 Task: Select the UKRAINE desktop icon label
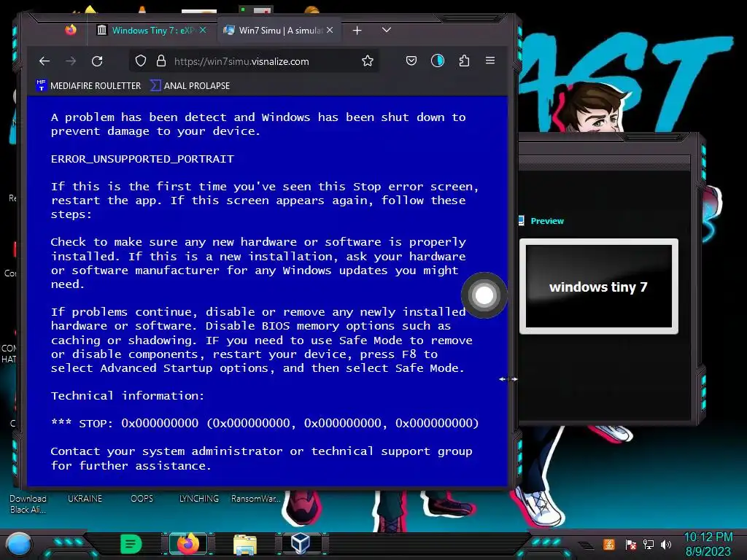click(x=85, y=499)
